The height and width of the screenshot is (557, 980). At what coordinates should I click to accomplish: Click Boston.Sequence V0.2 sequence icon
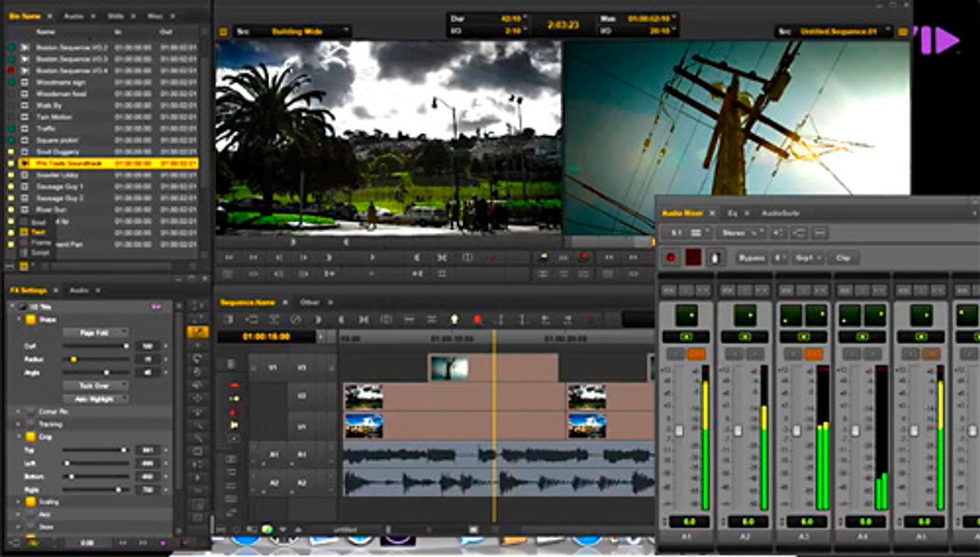tap(24, 48)
